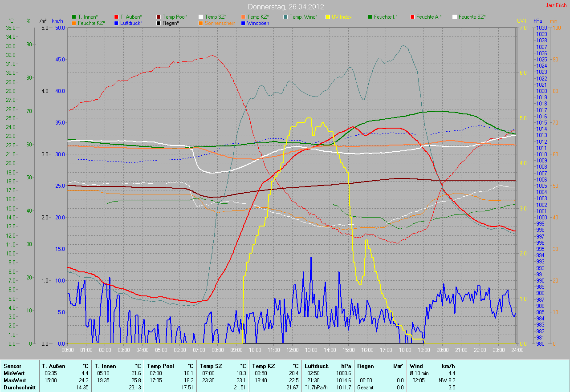Viewport: 570px width, 392px height.
Task: Select the 'Feuchte SZ*' legend label
Action: point(472,17)
